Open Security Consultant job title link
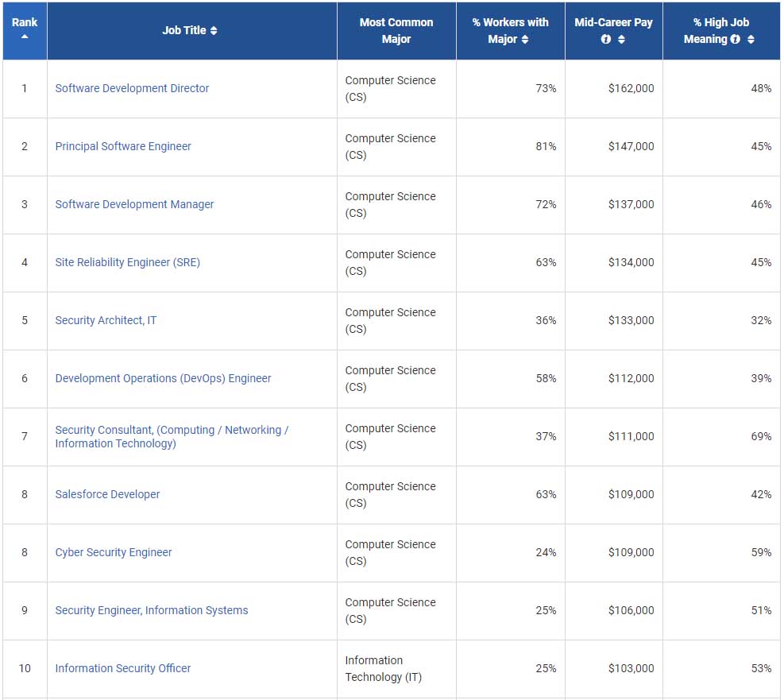784x700 pixels. point(172,436)
